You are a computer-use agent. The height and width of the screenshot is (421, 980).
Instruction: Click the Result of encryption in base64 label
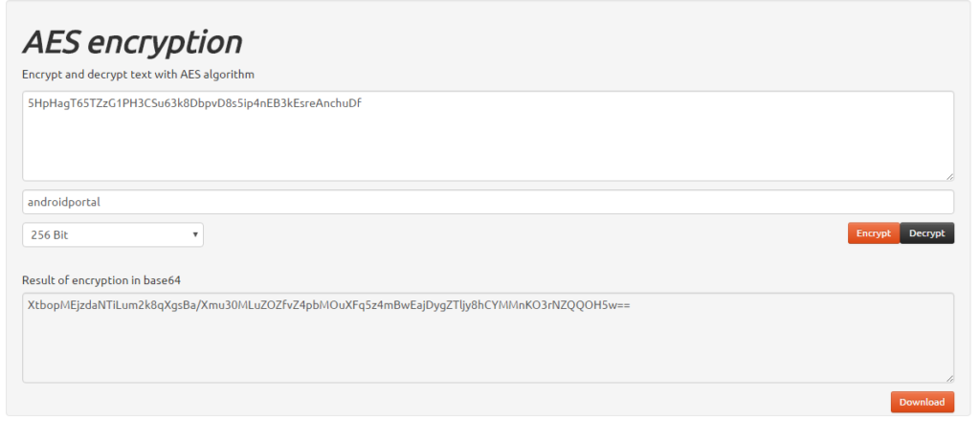coord(101,280)
